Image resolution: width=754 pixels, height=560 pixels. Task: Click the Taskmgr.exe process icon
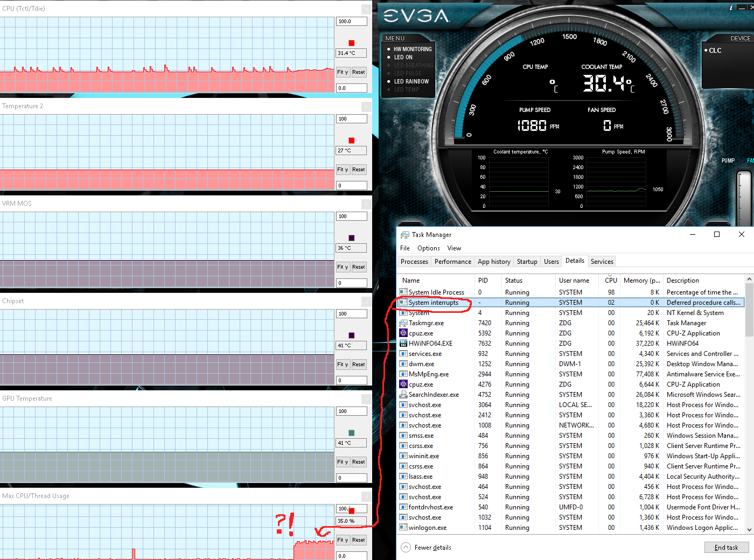tap(403, 323)
